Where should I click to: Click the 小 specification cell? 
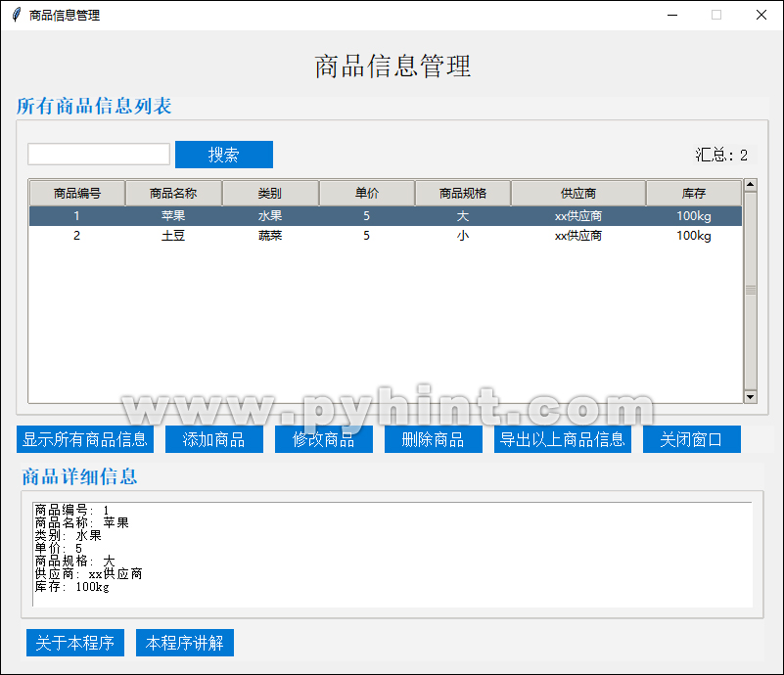pyautogui.click(x=463, y=236)
